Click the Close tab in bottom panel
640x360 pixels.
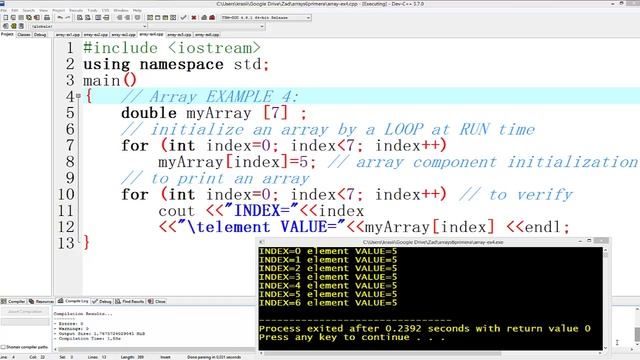157,301
